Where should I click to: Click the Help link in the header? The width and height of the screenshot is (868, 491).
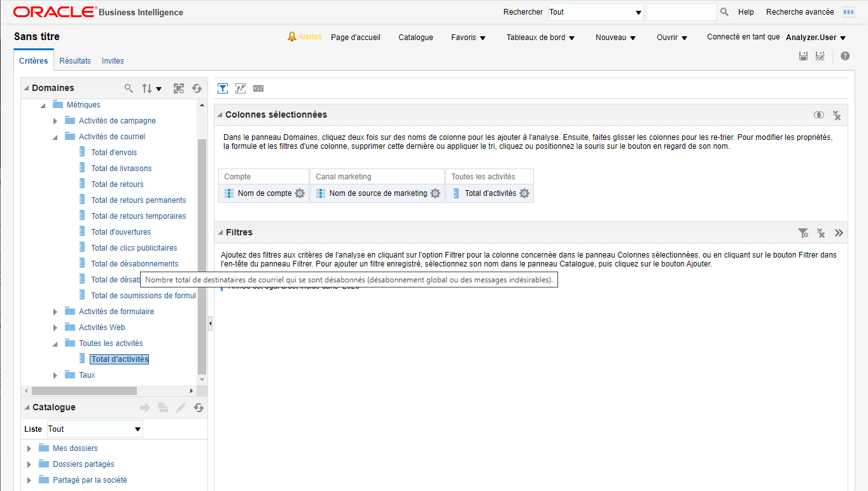tap(746, 12)
